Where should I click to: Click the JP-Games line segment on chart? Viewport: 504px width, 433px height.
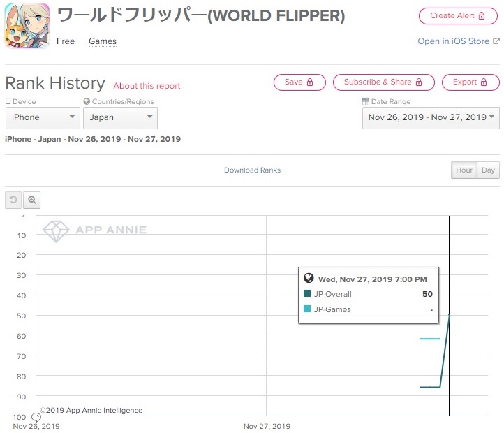[x=430, y=339]
